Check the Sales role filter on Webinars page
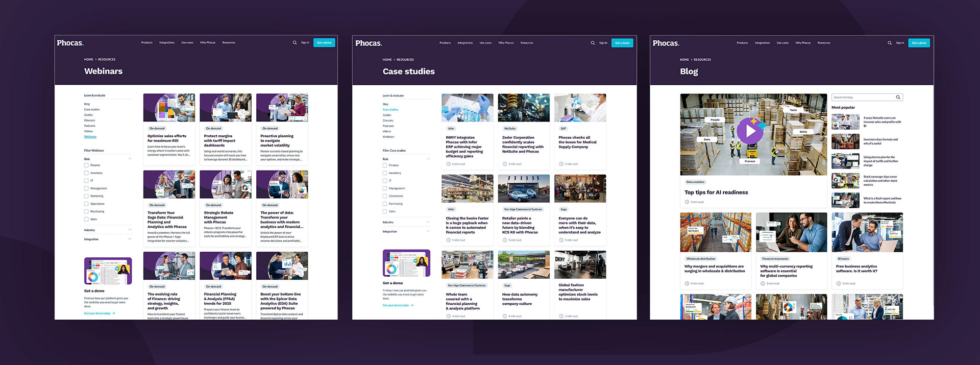 (86, 219)
